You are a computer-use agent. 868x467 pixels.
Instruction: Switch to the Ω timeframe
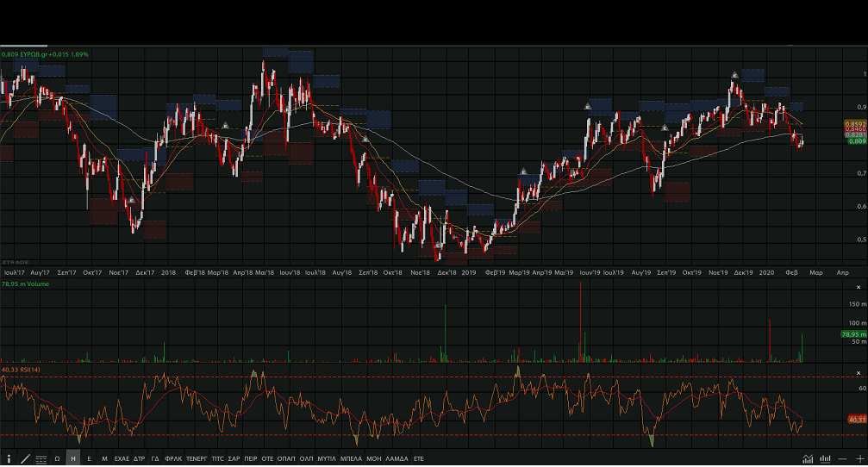click(57, 459)
